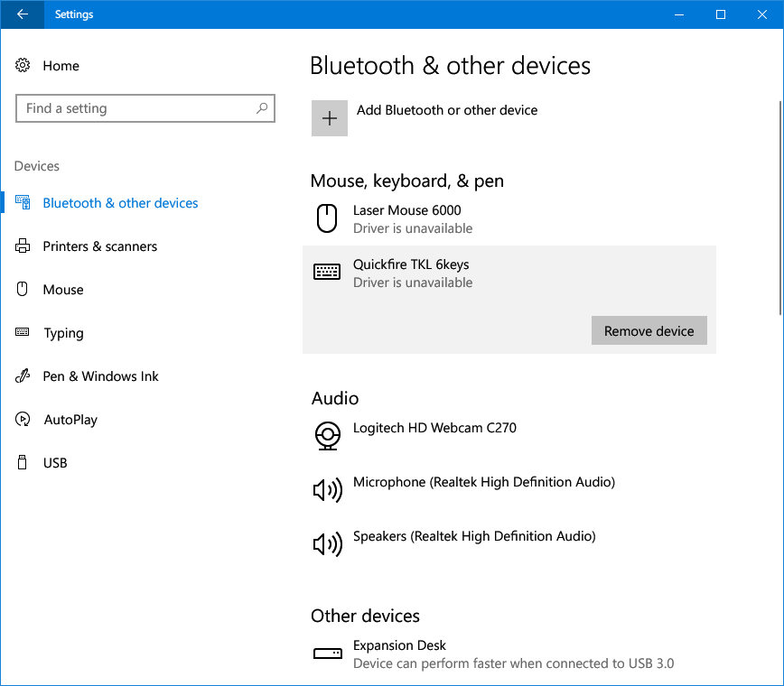Click the back arrow in title bar
Viewport: 784px width, 686px height.
click(23, 14)
